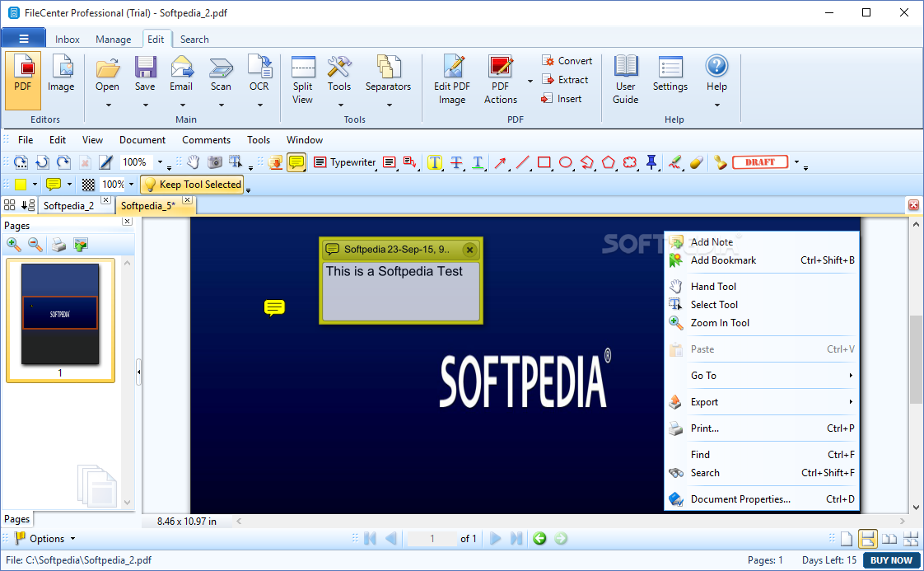Select the Underline text tool
This screenshot has height=571, width=924.
(478, 162)
